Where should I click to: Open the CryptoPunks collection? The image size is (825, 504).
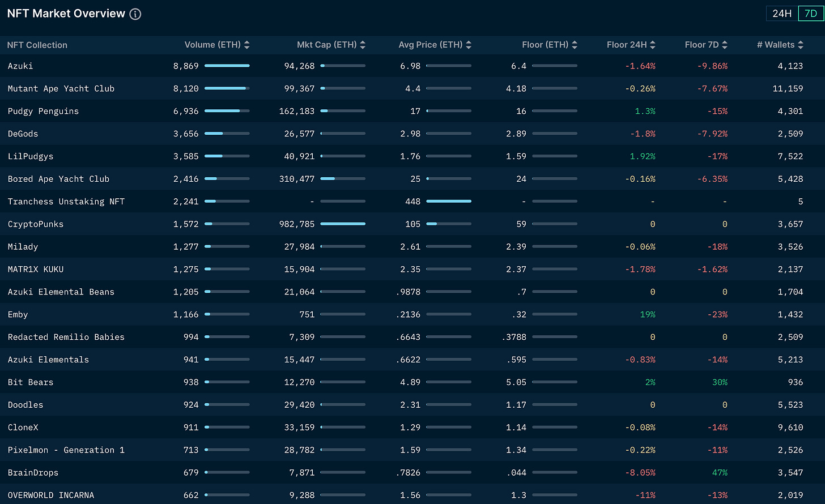tap(36, 224)
